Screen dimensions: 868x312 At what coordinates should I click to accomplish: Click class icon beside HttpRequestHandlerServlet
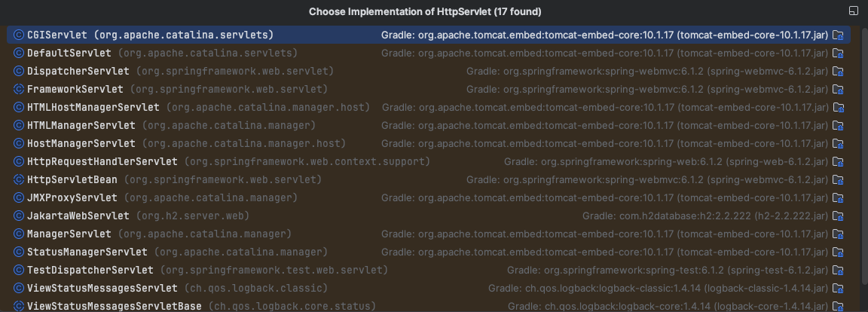(x=18, y=161)
